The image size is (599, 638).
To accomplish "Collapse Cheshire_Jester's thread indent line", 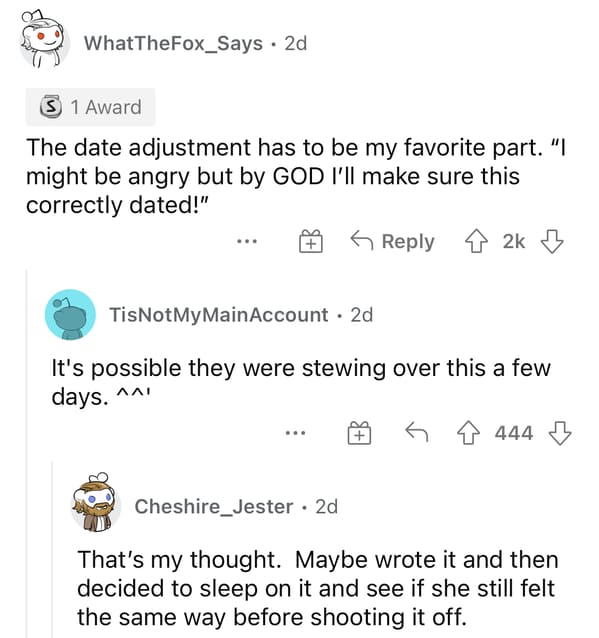I will pyautogui.click(x=52, y=549).
